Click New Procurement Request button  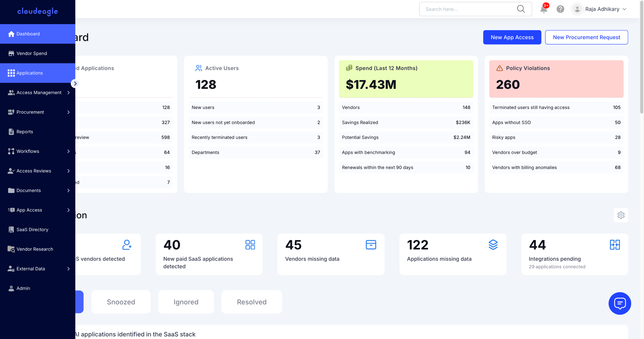[x=586, y=37]
